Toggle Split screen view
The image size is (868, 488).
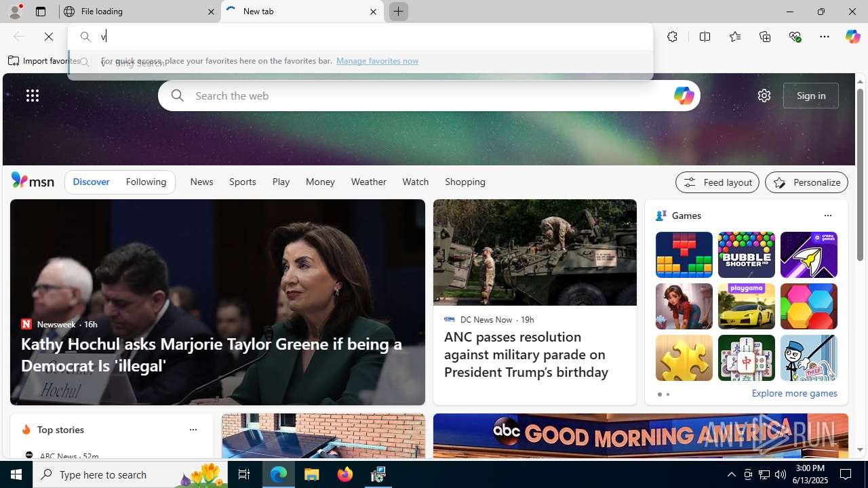[x=705, y=37]
